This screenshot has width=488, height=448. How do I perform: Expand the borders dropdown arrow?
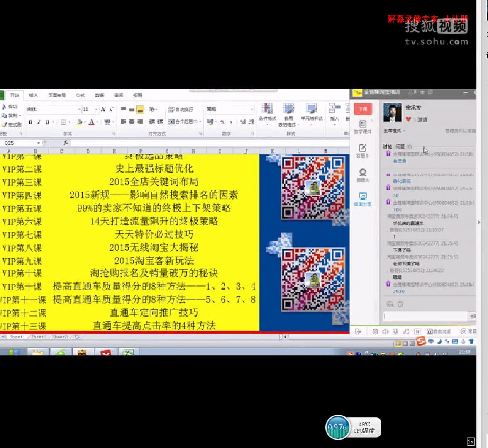pos(69,122)
